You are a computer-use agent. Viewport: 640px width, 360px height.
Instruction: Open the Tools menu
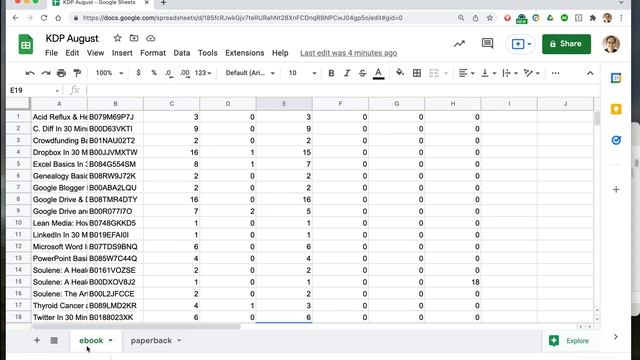pyautogui.click(x=207, y=53)
